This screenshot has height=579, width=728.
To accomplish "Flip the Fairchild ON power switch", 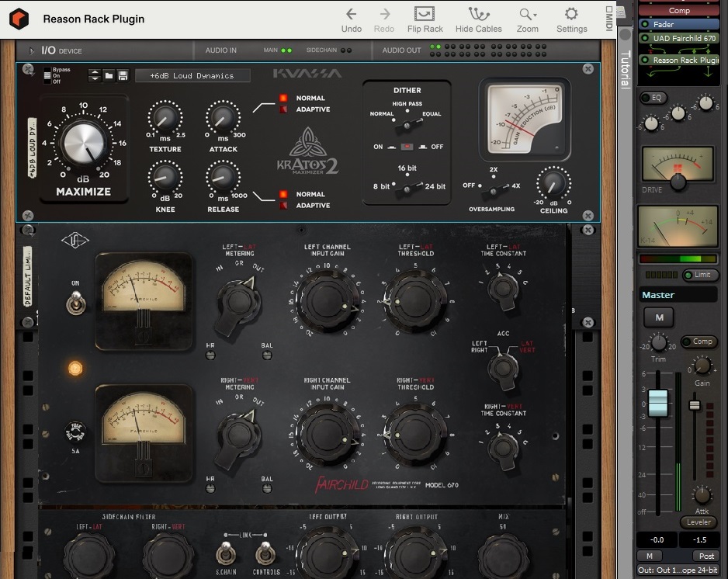I will point(76,303).
